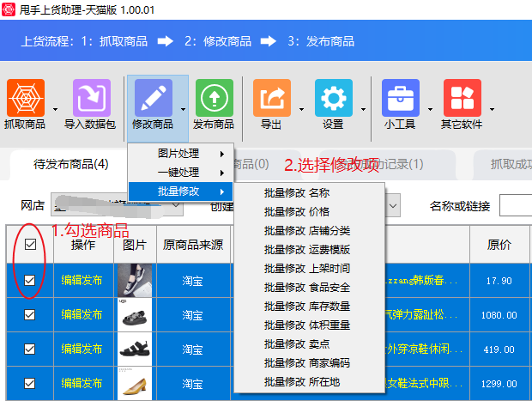
Task: Open the combo box beside 名称或链接
Action: [393, 205]
